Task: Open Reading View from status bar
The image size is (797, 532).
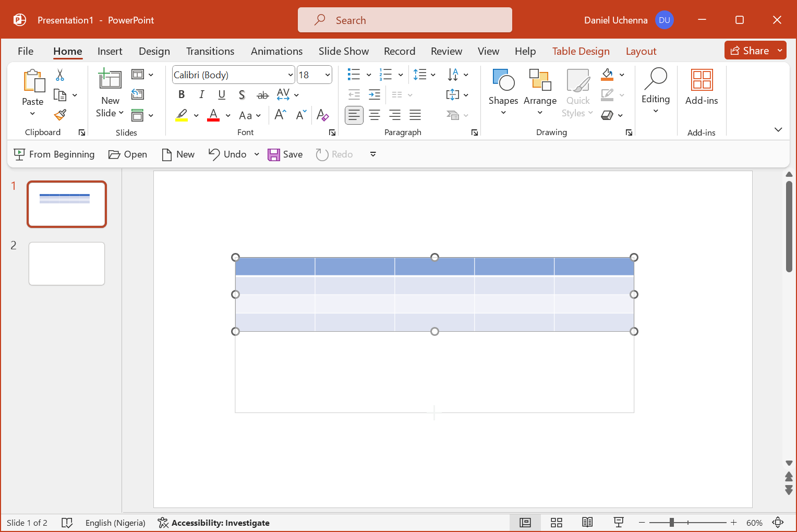Action: 587,523
